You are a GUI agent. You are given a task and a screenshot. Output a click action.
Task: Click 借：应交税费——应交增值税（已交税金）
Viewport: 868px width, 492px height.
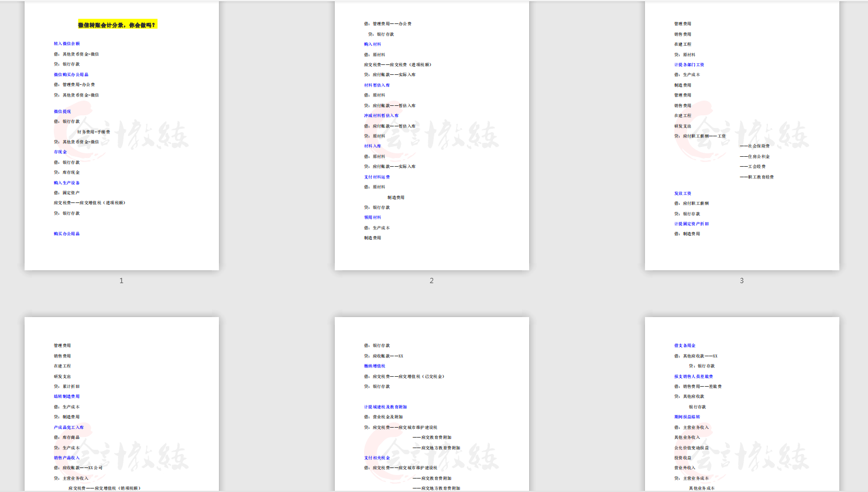coord(404,377)
